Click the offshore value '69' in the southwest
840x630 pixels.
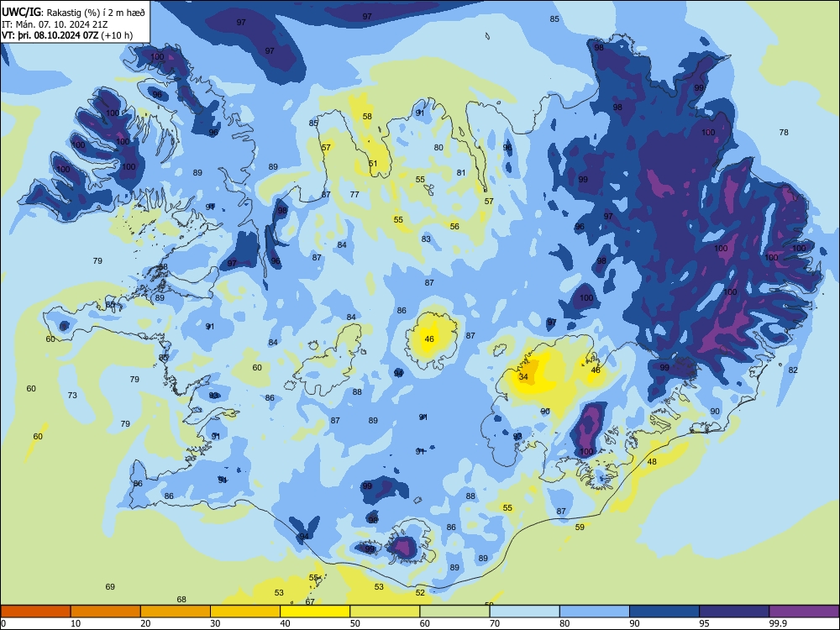tap(110, 586)
